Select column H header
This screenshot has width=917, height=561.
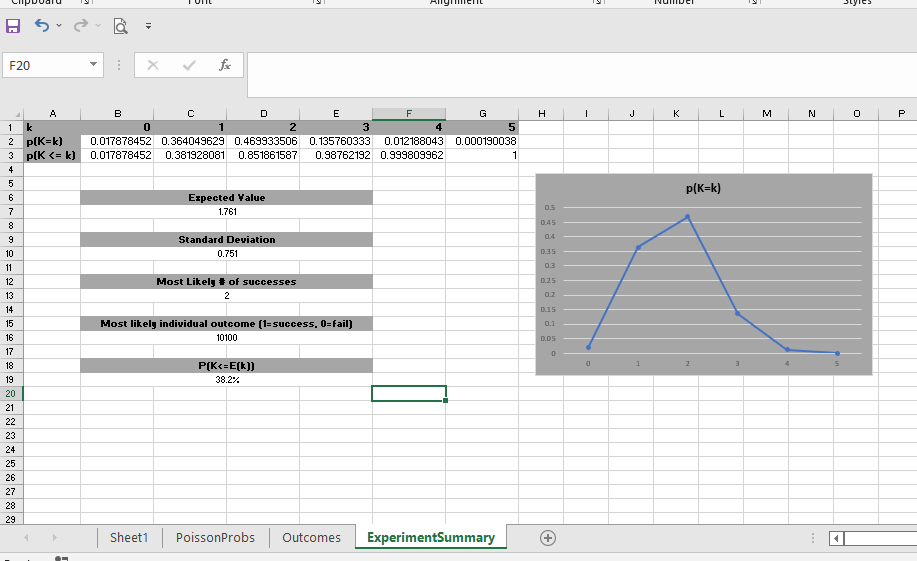(541, 114)
